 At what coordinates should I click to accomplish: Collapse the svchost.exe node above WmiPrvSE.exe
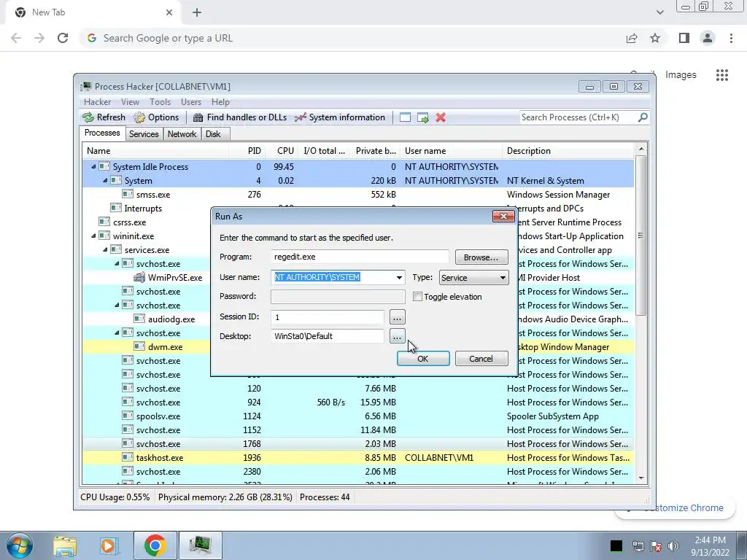[x=117, y=263]
